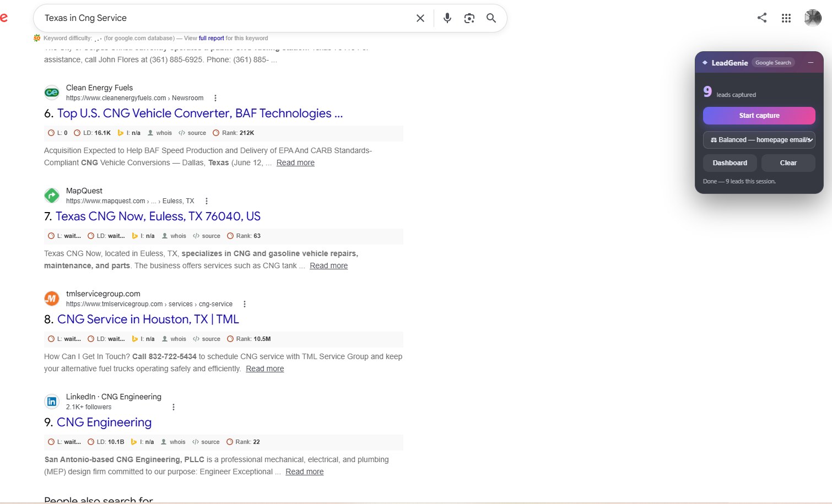Click the Texas in Cng Service search field
Screen dimensions: 832x504
click(226, 18)
